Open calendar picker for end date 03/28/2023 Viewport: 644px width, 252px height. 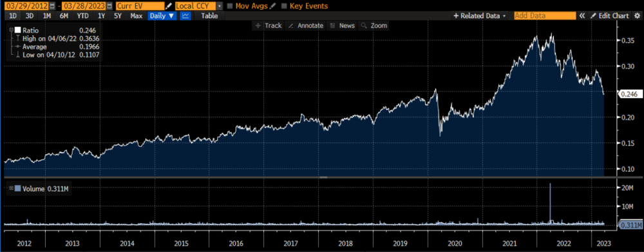point(109,6)
